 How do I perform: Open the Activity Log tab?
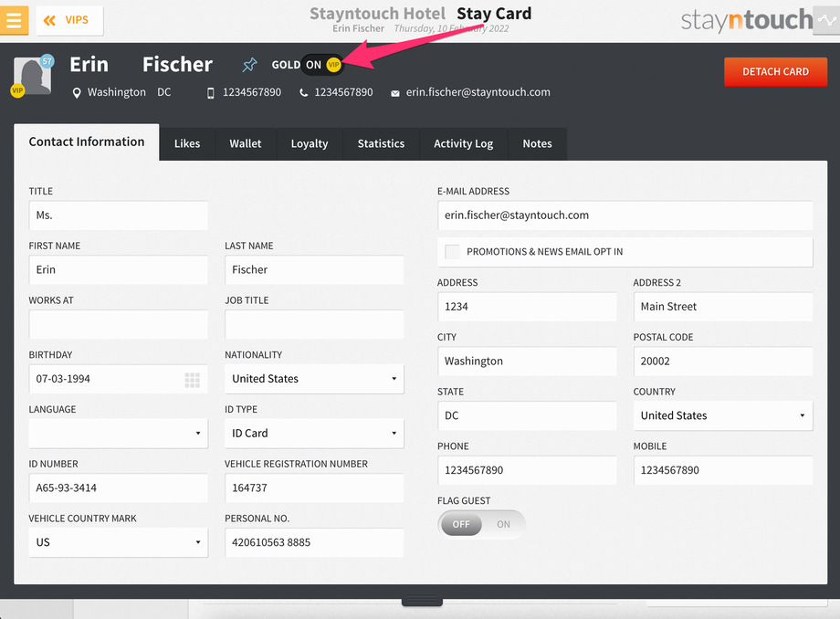pyautogui.click(x=464, y=143)
